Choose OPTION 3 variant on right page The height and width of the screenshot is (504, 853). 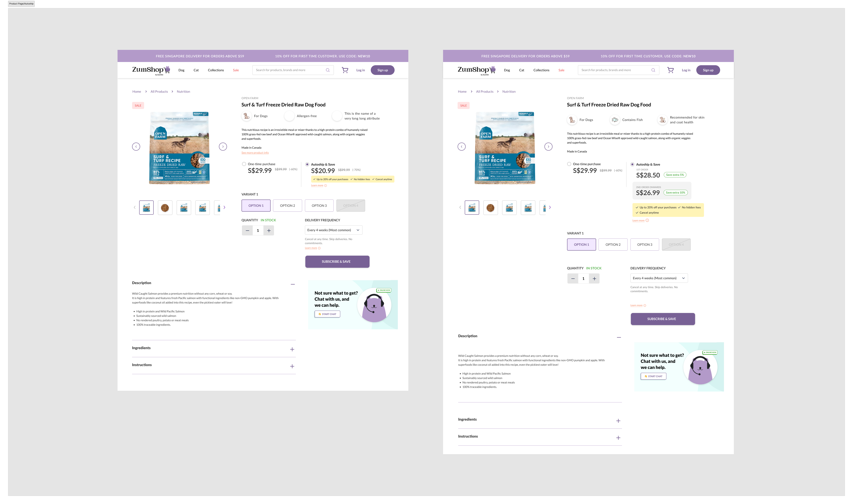click(645, 245)
